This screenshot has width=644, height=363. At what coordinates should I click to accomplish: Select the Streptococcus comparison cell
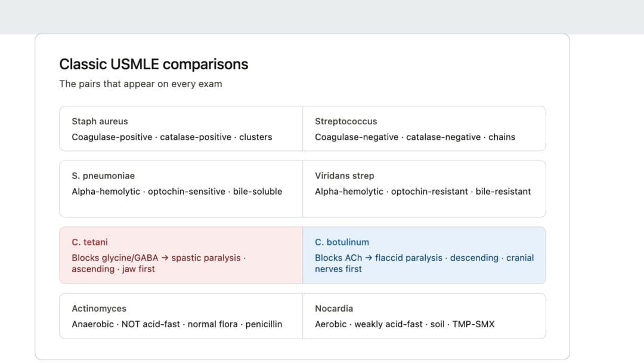(x=425, y=129)
